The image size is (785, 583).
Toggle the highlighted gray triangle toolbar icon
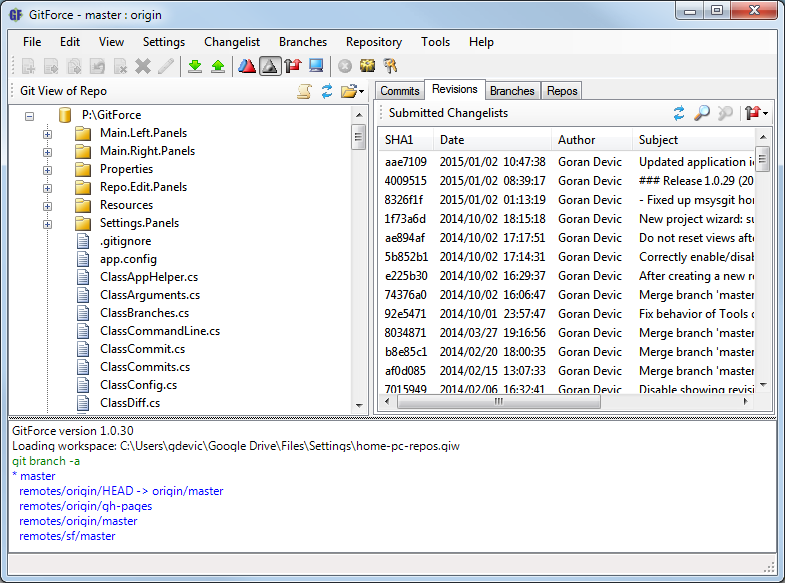pos(270,66)
